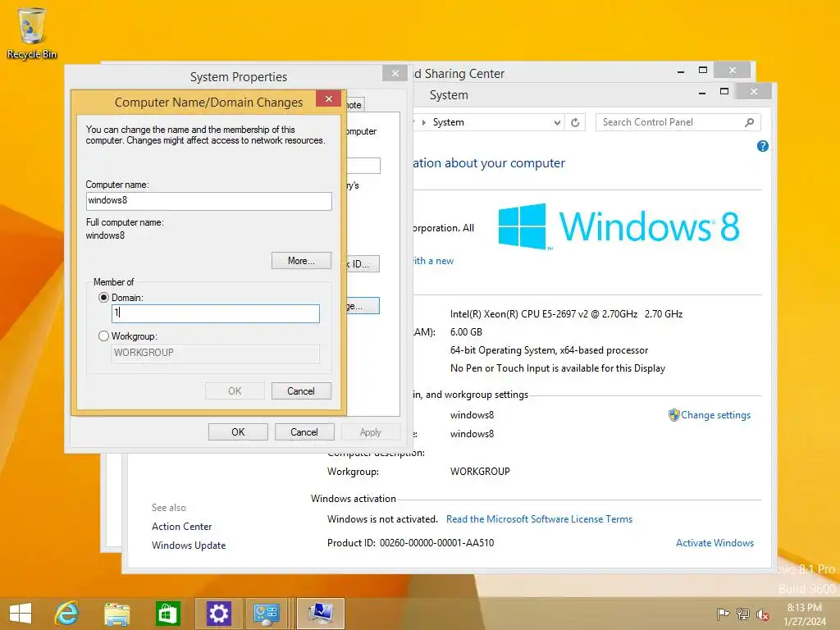Open the network tray icon
Viewport: 840px width, 630px height.
[x=743, y=614]
